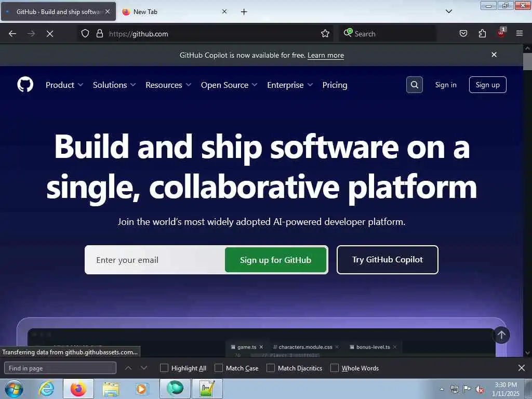This screenshot has height=399, width=532.
Task: Click the uBlock extension icon with badge
Action: (501, 33)
